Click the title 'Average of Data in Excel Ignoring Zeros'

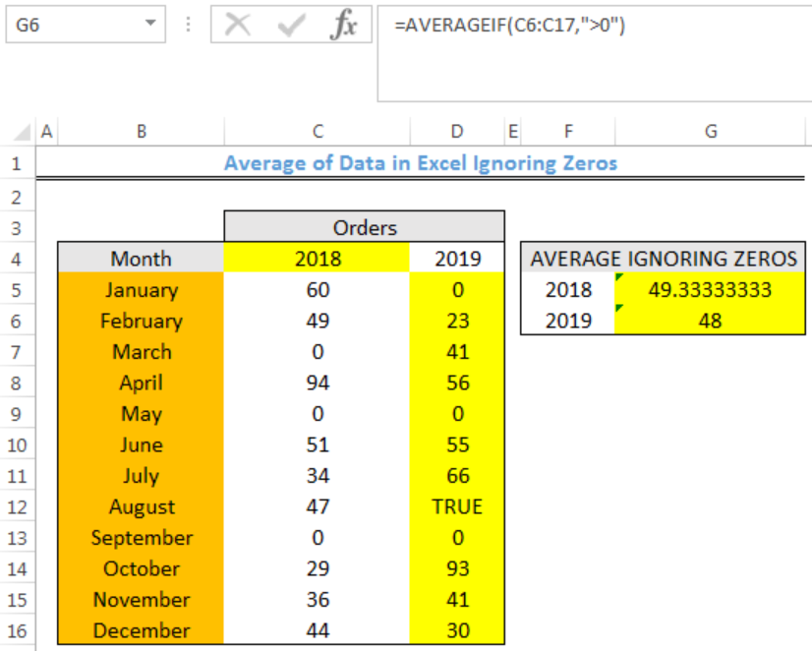coord(421,163)
